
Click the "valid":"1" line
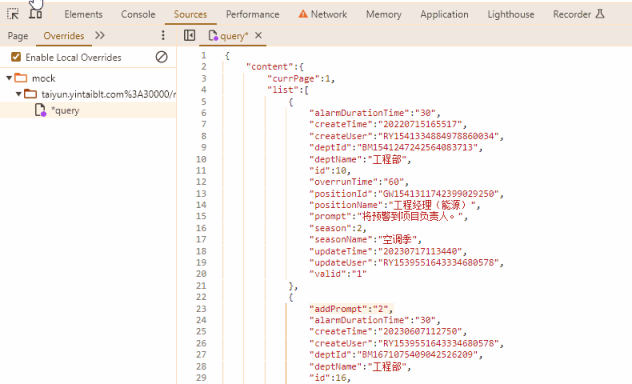click(338, 274)
